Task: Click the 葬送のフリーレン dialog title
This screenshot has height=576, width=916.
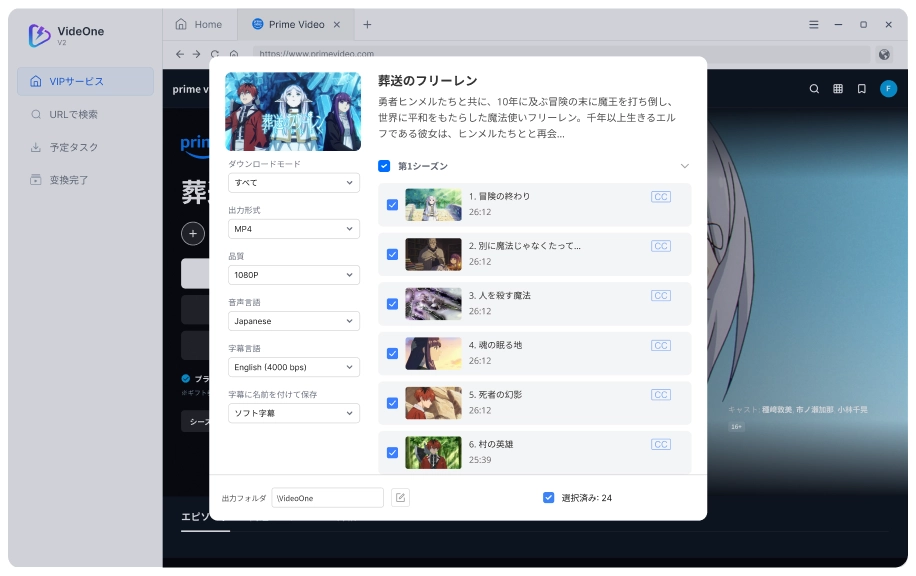Action: (x=428, y=81)
